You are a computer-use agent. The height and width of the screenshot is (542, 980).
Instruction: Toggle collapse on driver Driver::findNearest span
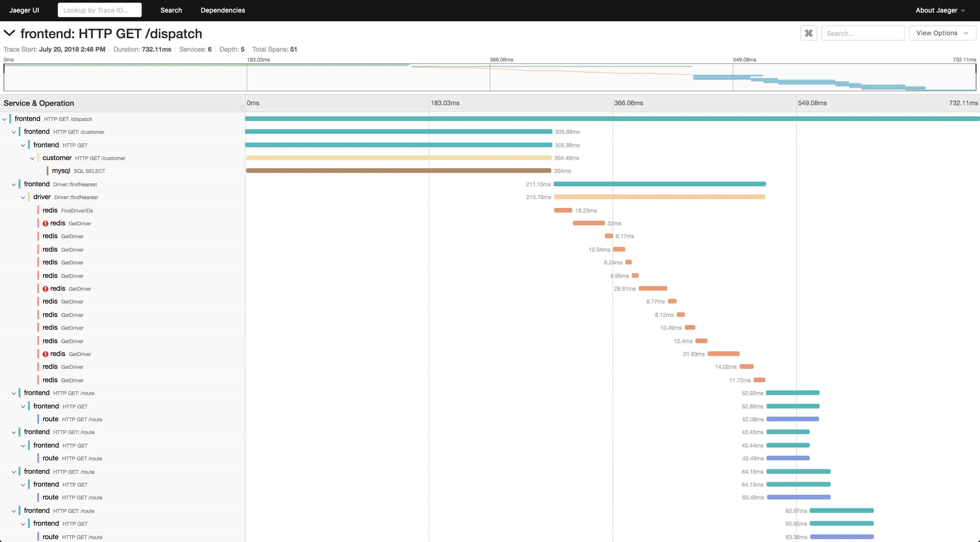point(23,197)
